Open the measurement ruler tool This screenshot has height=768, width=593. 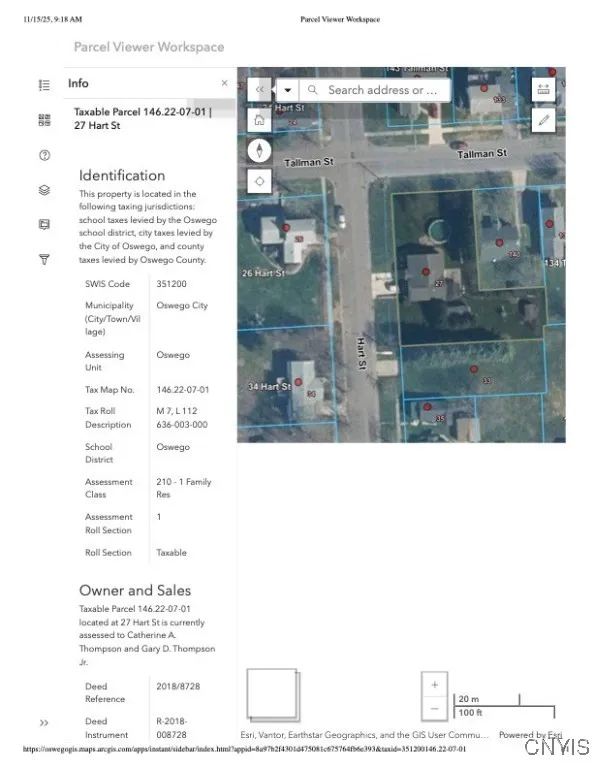[x=544, y=89]
